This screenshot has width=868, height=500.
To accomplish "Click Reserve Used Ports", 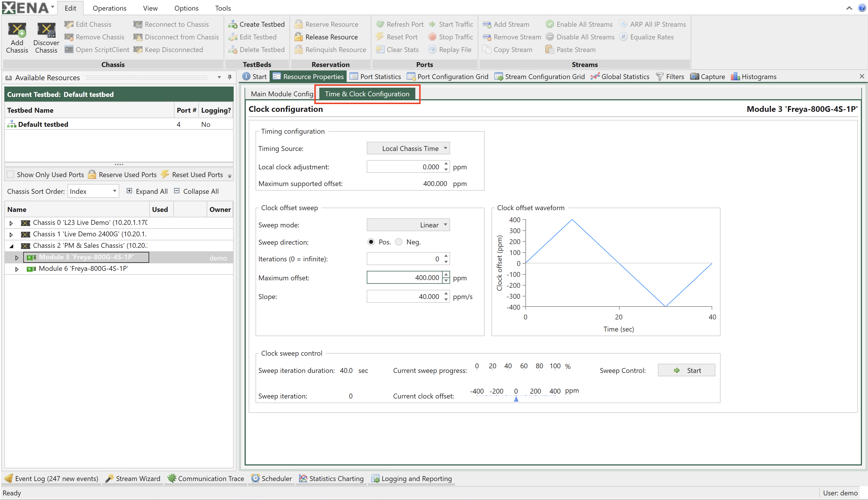I will coord(122,175).
